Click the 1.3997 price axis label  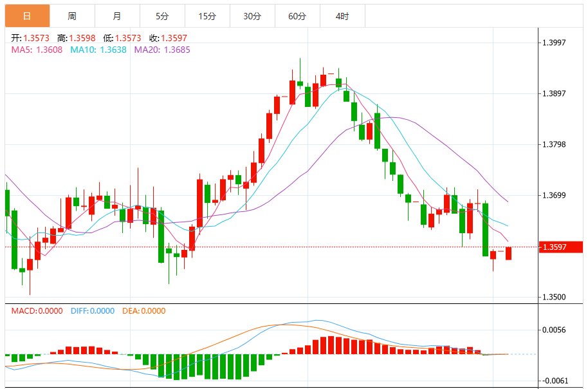554,43
